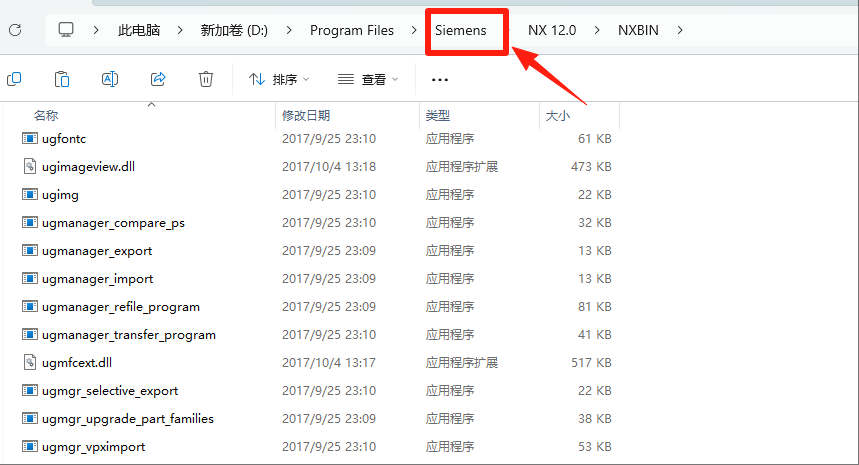This screenshot has width=859, height=465.
Task: Expand chevron after NXBIN in breadcrumb
Action: coord(680,30)
